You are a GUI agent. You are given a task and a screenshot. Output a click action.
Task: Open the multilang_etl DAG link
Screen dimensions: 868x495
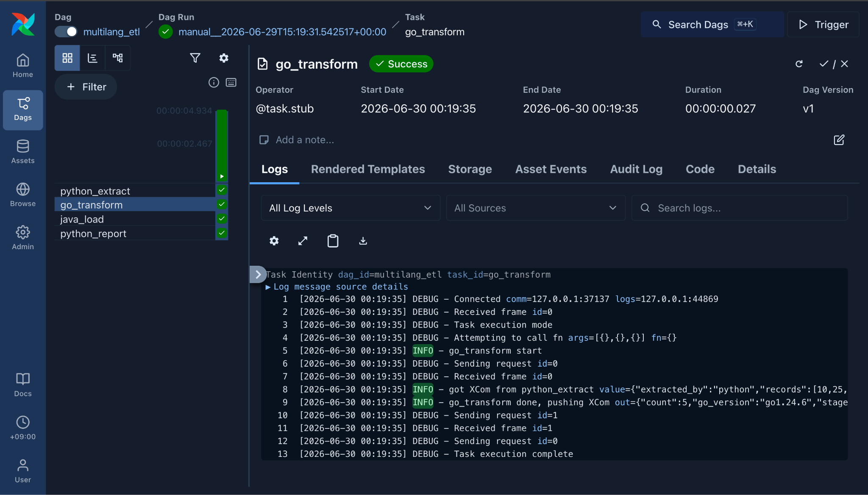(111, 32)
